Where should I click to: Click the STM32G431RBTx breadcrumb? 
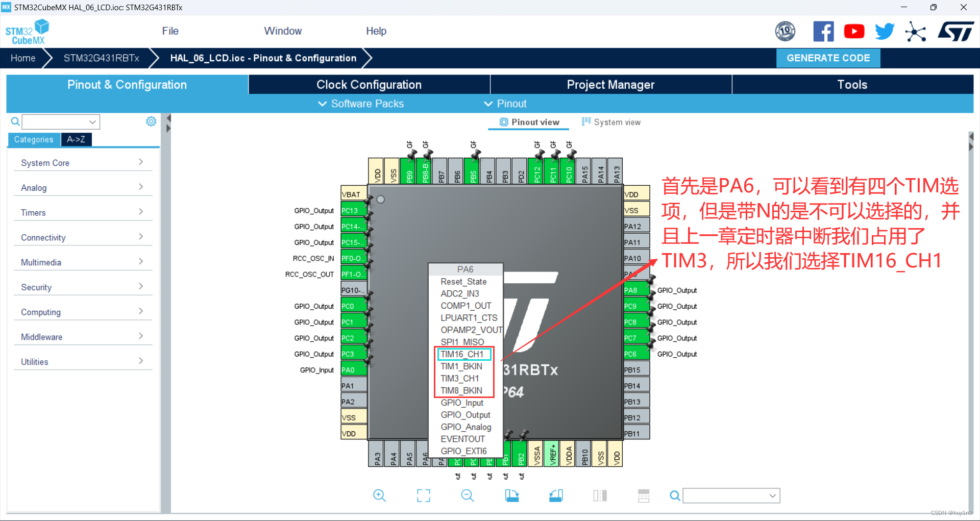coord(101,58)
